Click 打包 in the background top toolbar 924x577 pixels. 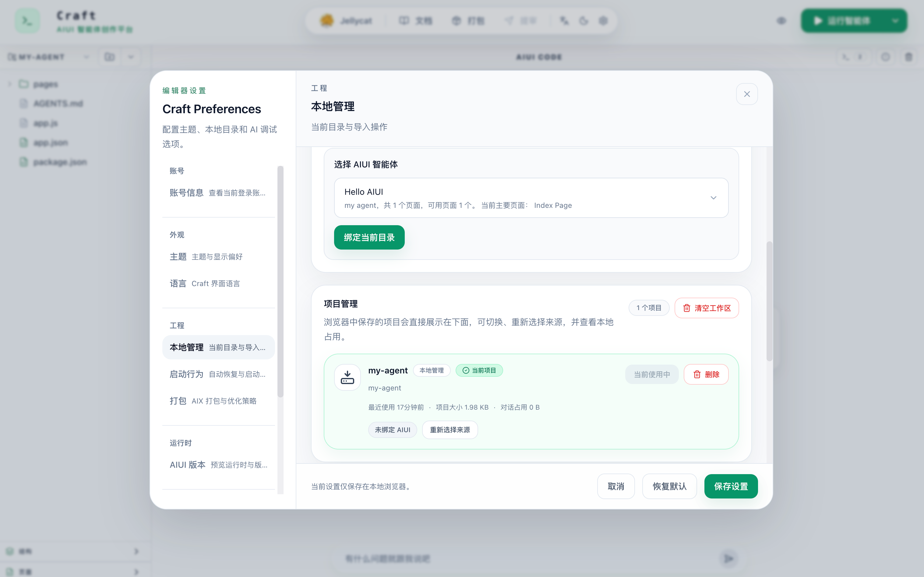pos(468,21)
